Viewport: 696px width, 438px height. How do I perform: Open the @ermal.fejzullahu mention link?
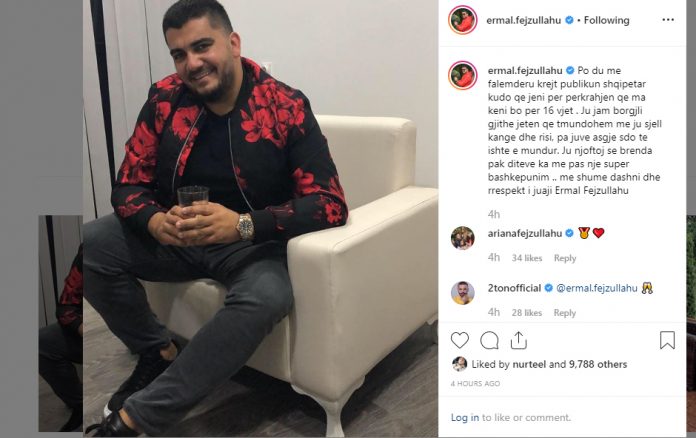point(597,288)
